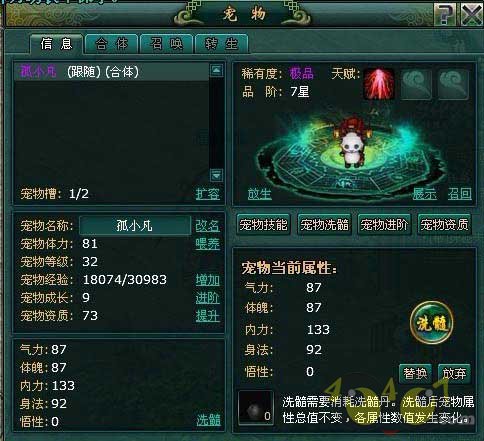Open the 宠物进阶 panel button
Screen dimensions: 484x441
(384, 225)
